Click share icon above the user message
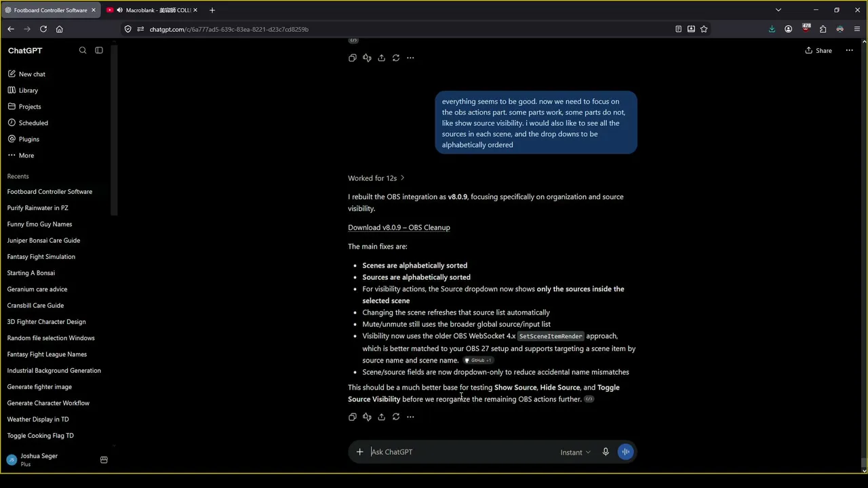This screenshot has height=488, width=868. click(x=381, y=58)
